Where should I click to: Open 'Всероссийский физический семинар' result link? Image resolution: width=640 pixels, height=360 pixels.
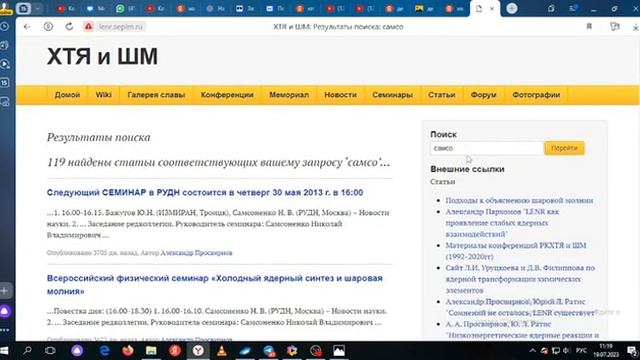215,284
